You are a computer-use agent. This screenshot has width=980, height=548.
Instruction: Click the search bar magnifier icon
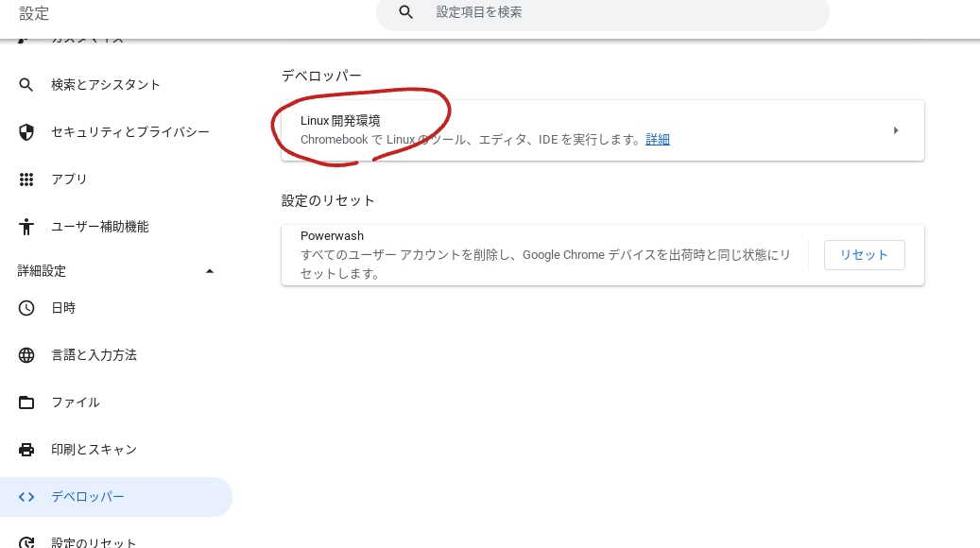405,13
